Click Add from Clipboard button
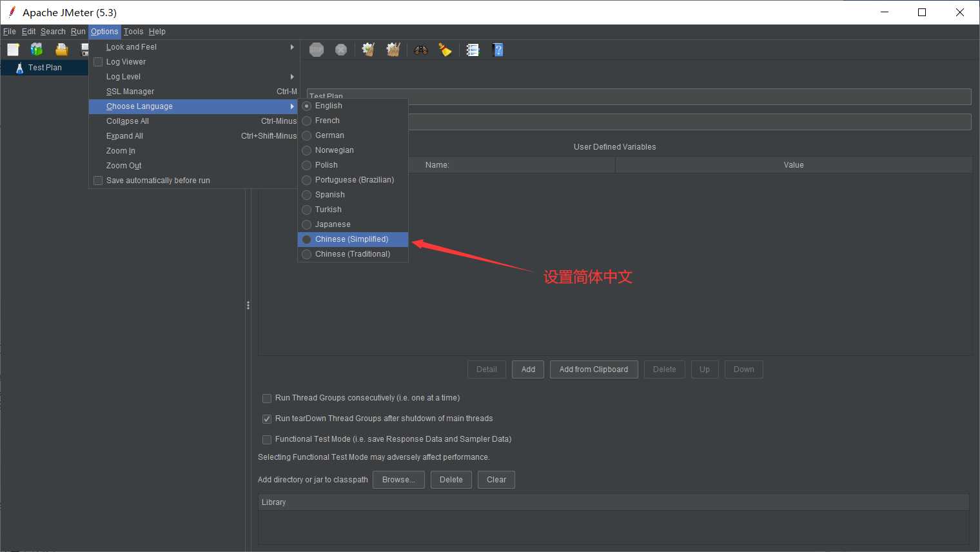 (x=594, y=370)
